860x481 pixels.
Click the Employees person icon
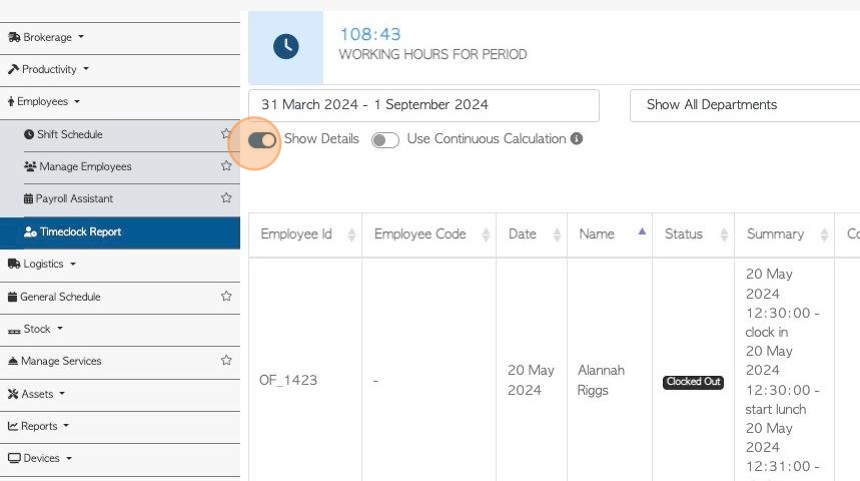[11, 101]
